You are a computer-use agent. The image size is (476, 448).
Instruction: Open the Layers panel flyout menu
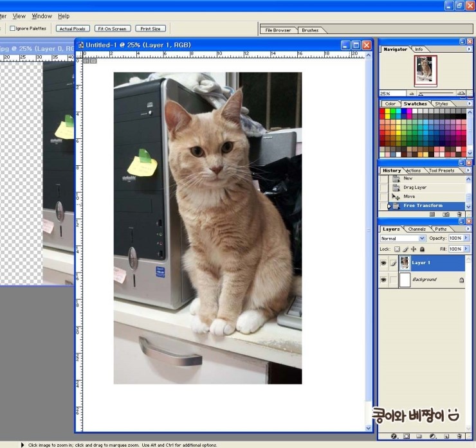pos(468,229)
